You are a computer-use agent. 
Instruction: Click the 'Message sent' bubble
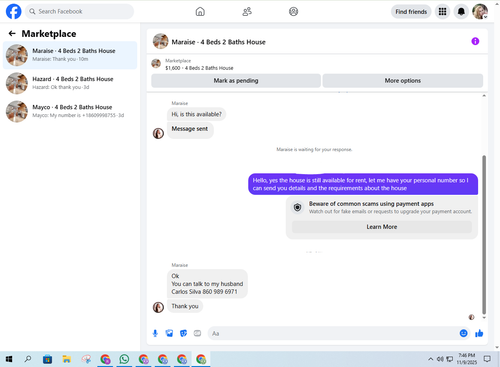point(190,129)
